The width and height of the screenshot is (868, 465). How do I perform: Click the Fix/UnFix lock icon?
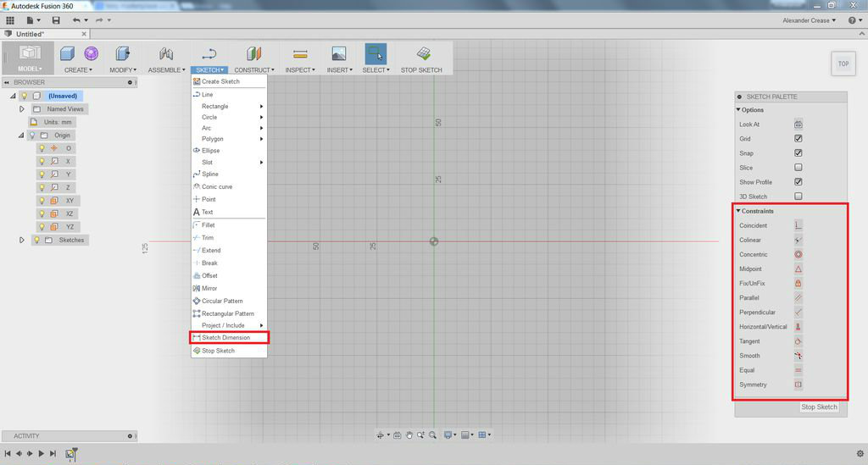798,283
